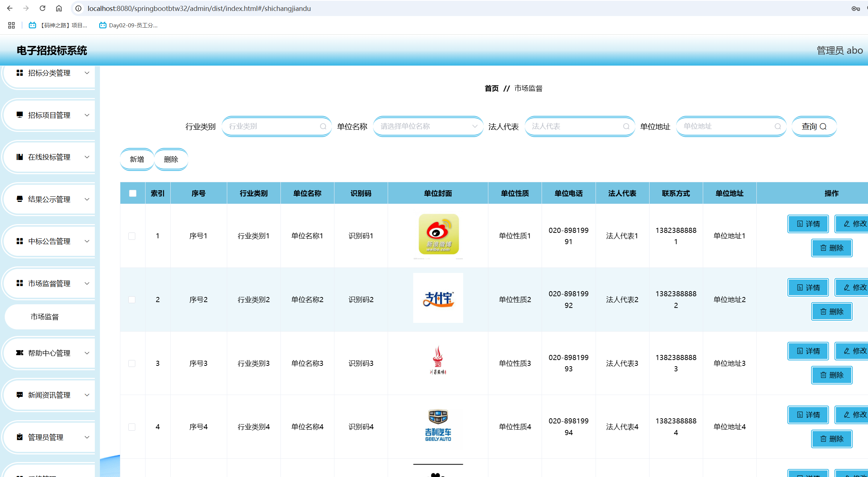Click the 帮助中心管理 sidebar icon
The image size is (868, 477).
(x=20, y=353)
